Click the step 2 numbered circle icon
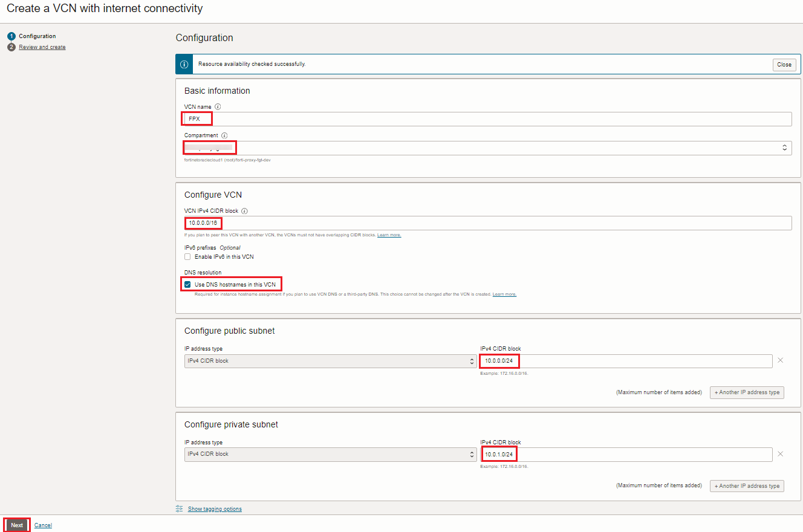The image size is (803, 532). pyautogui.click(x=10, y=47)
